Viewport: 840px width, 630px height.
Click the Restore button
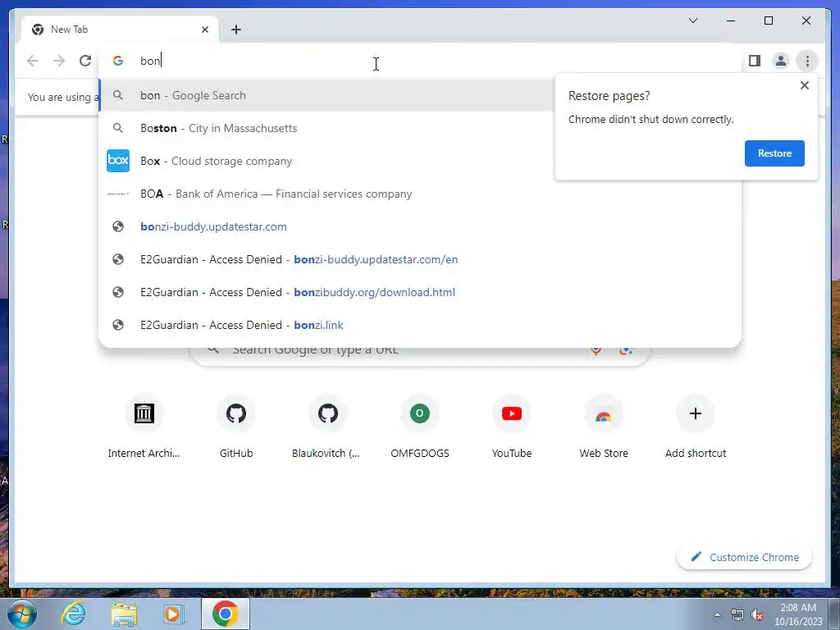click(x=774, y=153)
